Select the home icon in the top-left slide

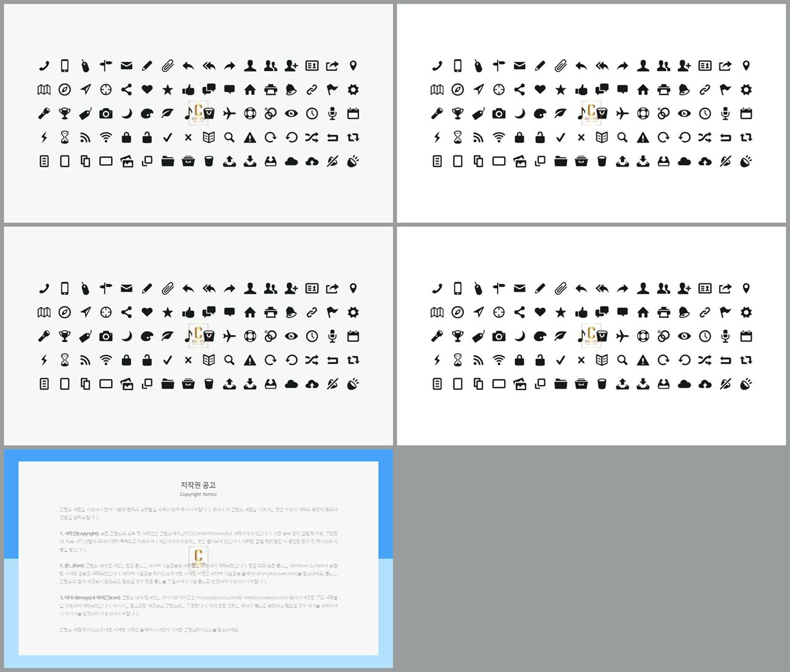tap(250, 89)
